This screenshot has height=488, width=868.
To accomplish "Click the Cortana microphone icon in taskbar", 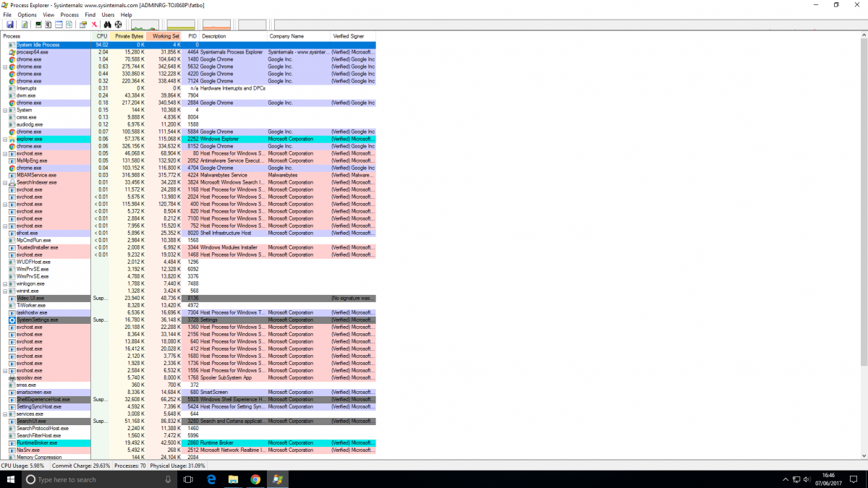I will tap(168, 479).
